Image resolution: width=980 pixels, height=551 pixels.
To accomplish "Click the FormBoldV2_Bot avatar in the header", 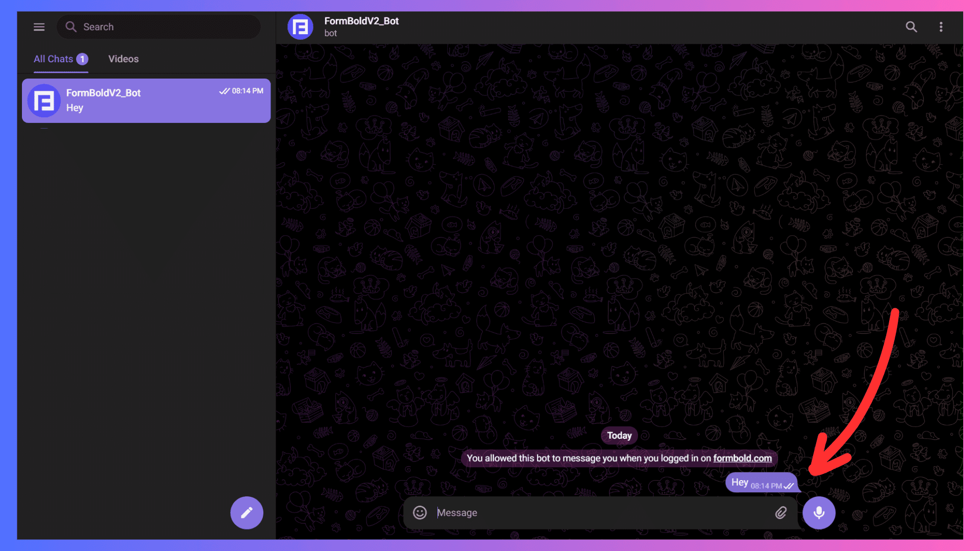I will [300, 27].
